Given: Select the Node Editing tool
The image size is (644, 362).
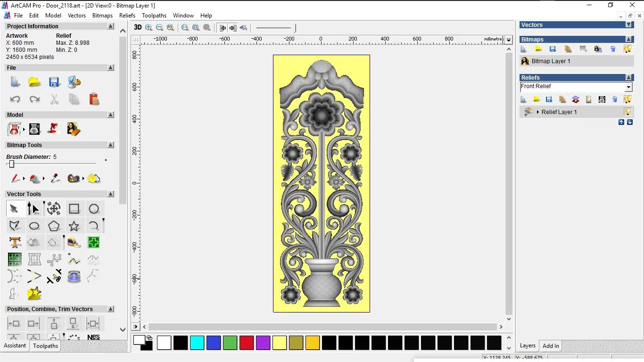Looking at the screenshot, I should point(33,209).
